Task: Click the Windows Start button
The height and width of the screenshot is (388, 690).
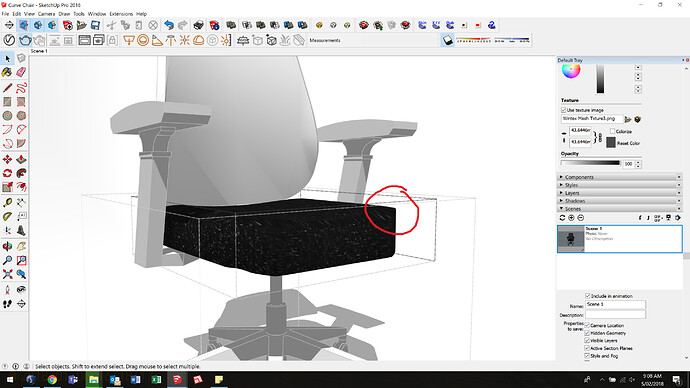Action: tap(9, 379)
